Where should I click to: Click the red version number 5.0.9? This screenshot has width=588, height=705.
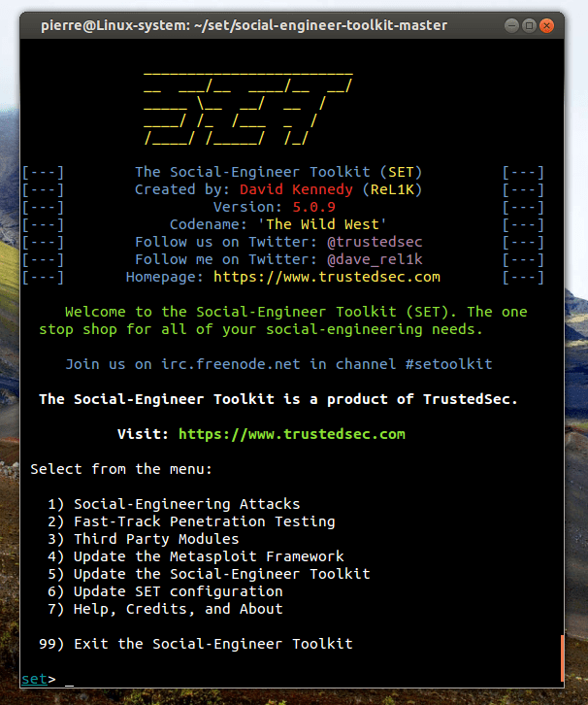[x=314, y=207]
